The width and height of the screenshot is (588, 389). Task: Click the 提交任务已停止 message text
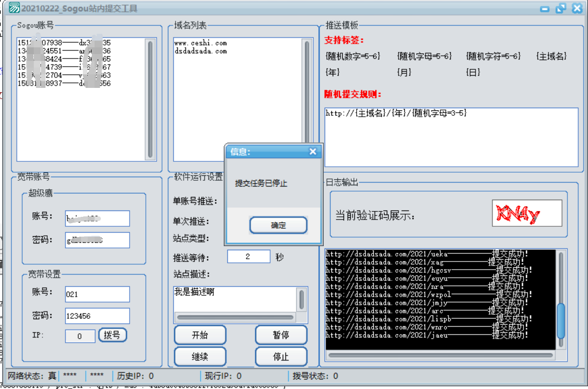(x=261, y=183)
